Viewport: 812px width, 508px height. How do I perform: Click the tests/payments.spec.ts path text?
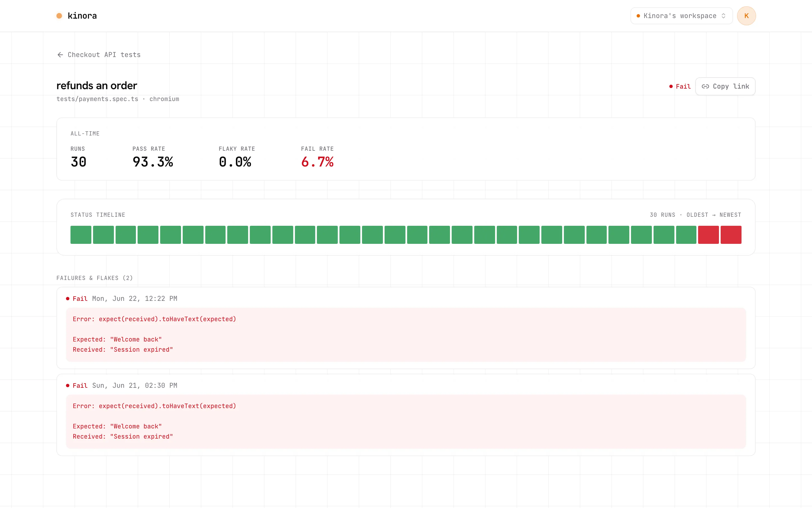pos(97,99)
